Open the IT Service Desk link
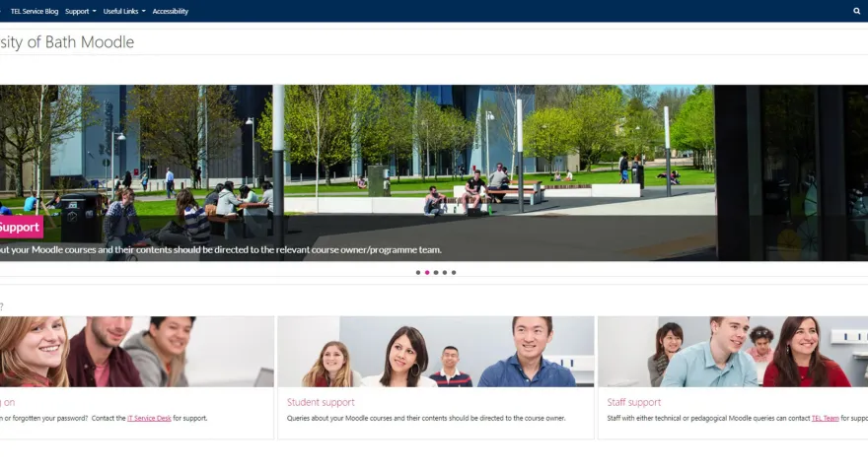Screen dimensions: 868x473 [x=149, y=418]
